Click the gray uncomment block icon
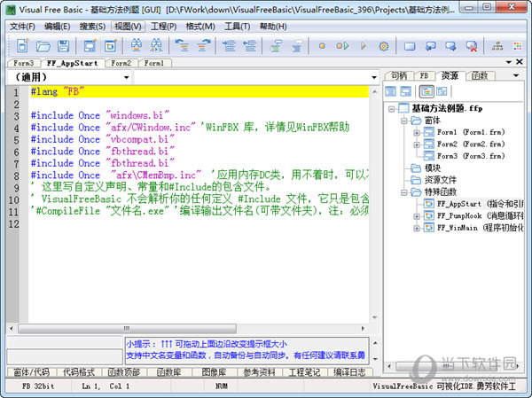The width and height of the screenshot is (532, 398). pos(297,45)
